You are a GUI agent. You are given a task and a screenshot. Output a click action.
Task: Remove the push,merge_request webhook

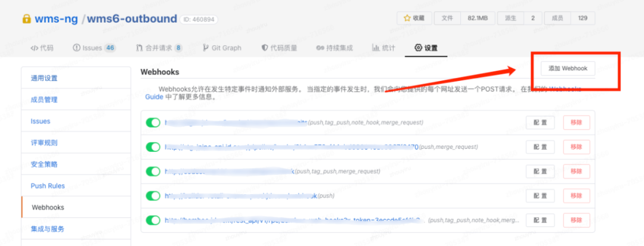tap(576, 147)
